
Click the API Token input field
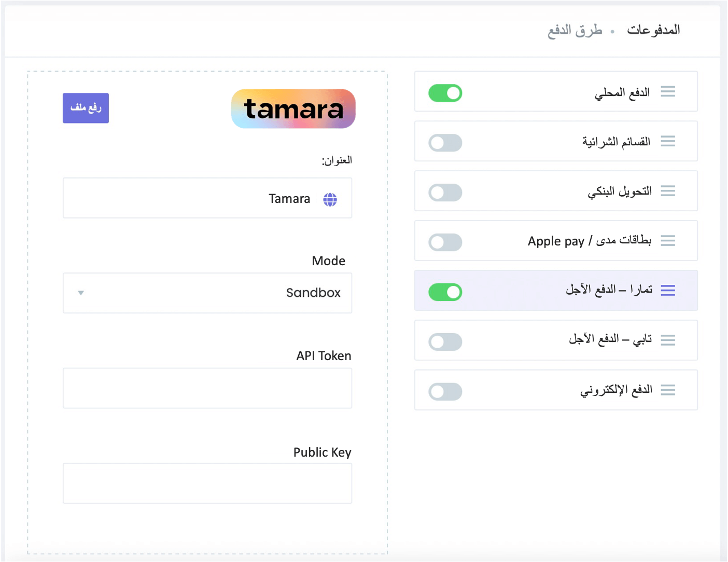coord(207,388)
